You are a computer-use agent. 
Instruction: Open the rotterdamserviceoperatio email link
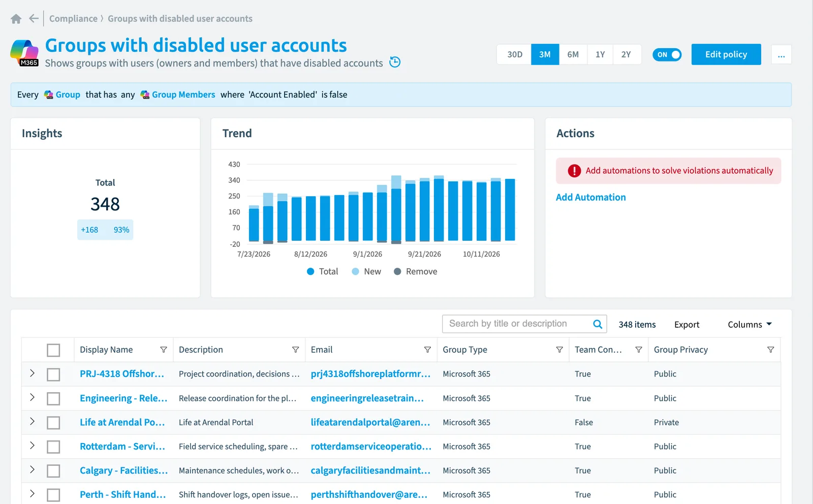click(x=371, y=446)
